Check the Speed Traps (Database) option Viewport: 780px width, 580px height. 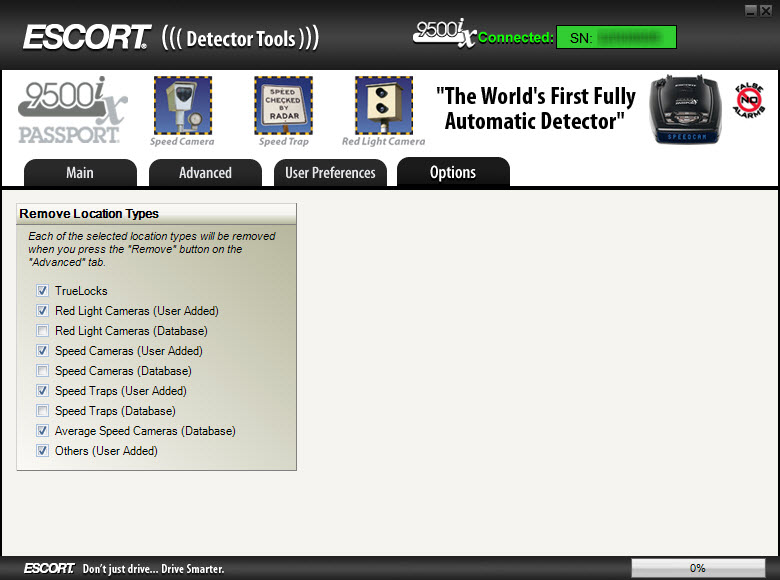42,411
